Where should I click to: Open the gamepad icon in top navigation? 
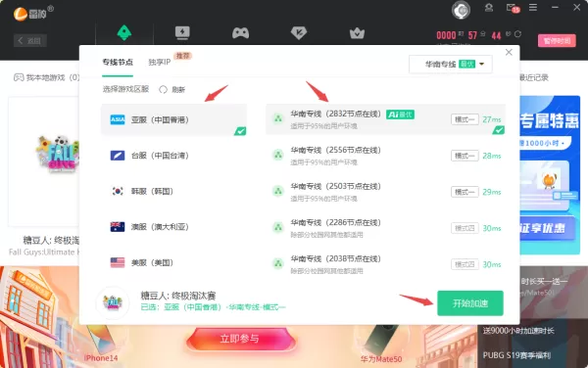pos(240,33)
